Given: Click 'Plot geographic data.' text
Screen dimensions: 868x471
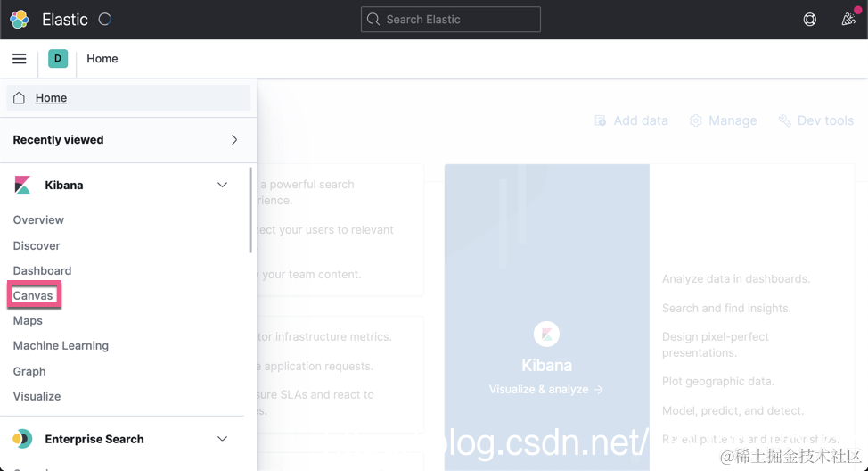Looking at the screenshot, I should [x=718, y=381].
